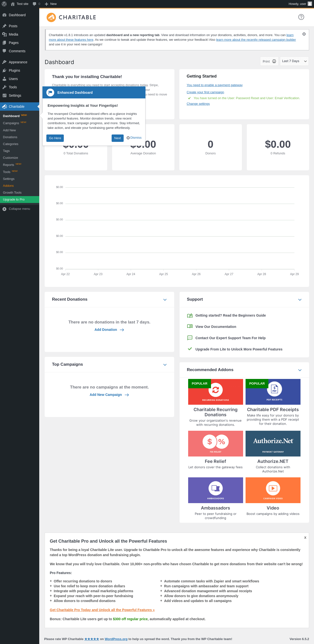Viewport: 314px width, 644px height.
Task: Open link about the campaign builder
Action: 256,40
